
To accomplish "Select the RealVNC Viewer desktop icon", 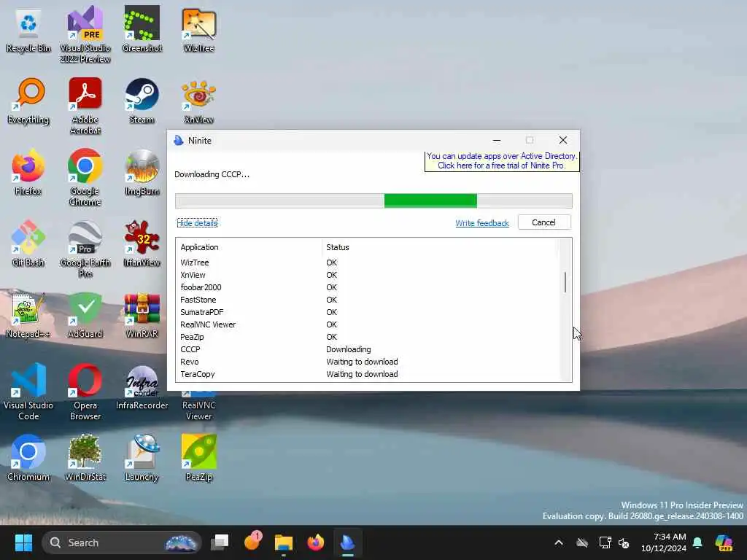I will 198,405.
